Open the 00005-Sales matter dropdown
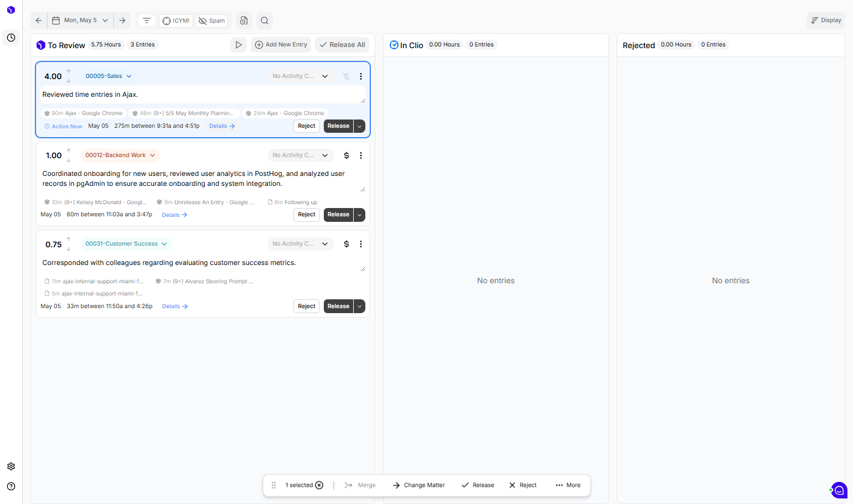This screenshot has width=853, height=504. pyautogui.click(x=108, y=76)
